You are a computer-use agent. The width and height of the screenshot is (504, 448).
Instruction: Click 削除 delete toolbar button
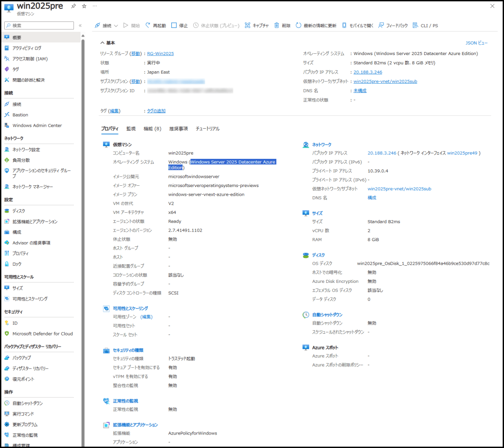(282, 26)
